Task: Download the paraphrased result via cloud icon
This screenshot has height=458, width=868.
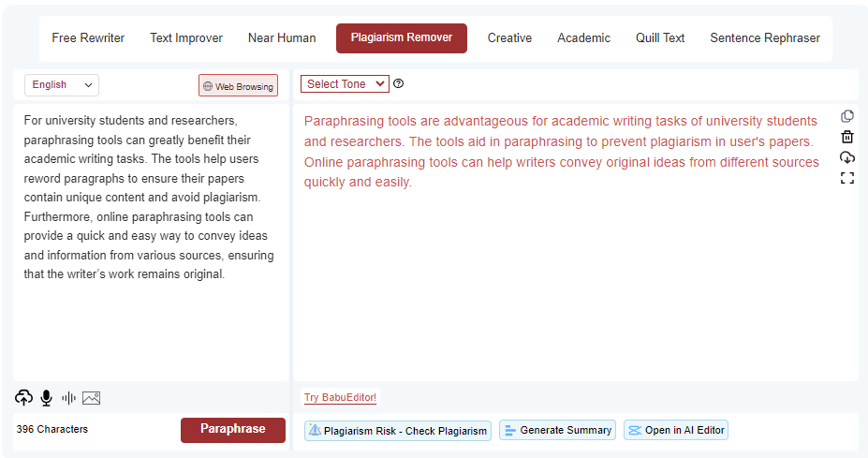Action: pyautogui.click(x=847, y=157)
